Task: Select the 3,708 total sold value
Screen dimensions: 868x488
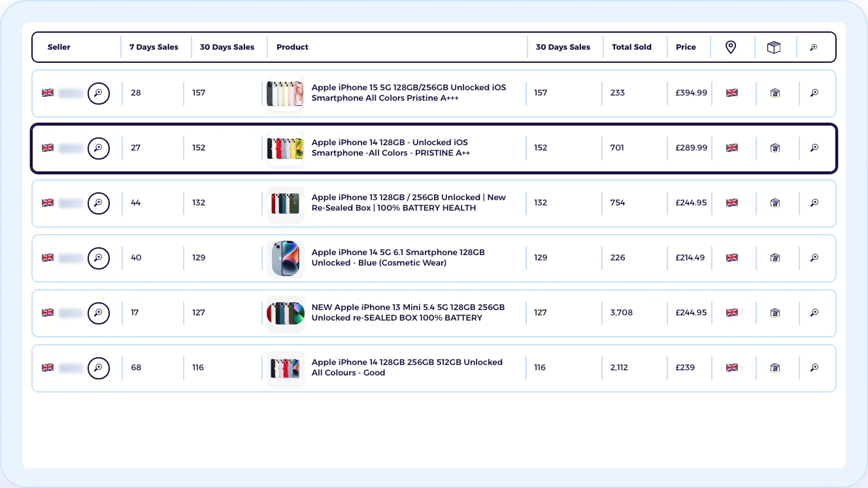Action: point(622,313)
